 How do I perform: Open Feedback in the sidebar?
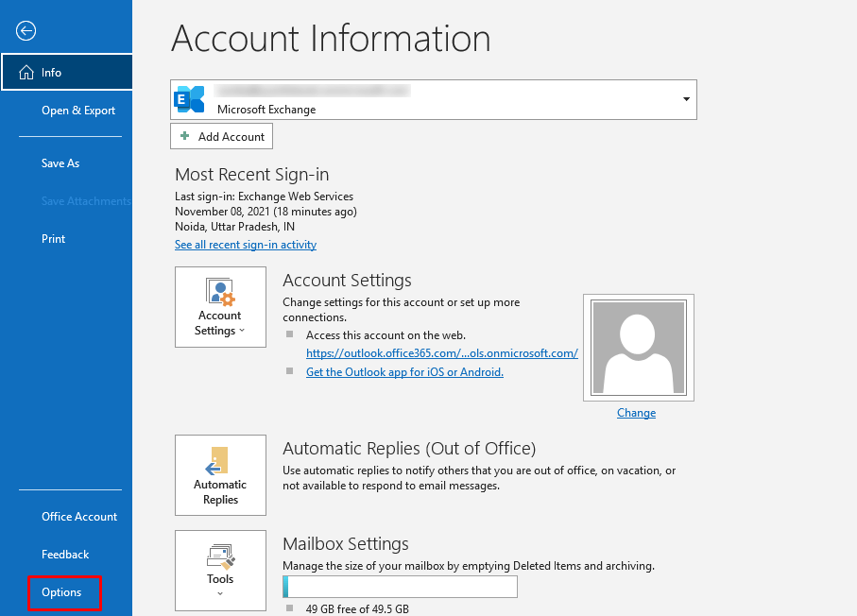pyautogui.click(x=65, y=555)
